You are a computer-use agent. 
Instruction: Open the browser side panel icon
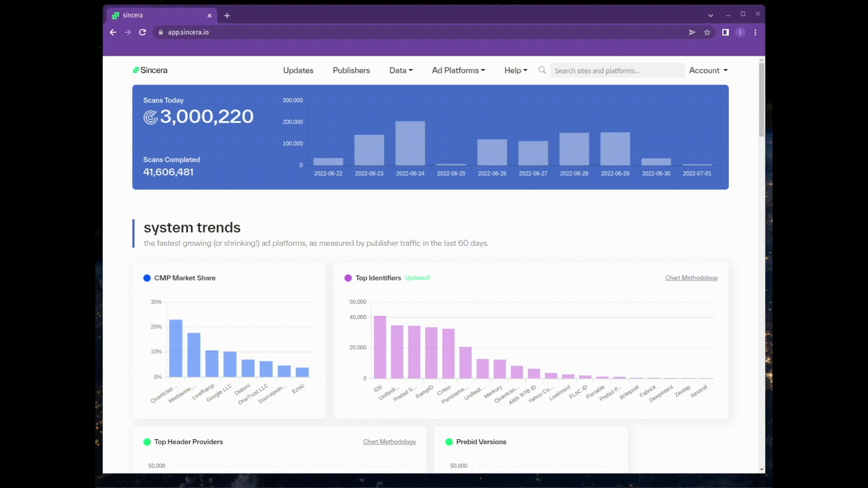pos(725,32)
